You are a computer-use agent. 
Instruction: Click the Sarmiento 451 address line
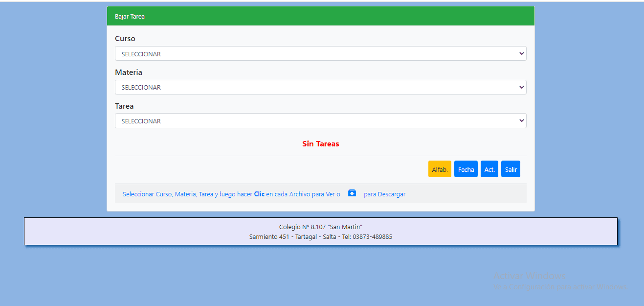point(320,237)
